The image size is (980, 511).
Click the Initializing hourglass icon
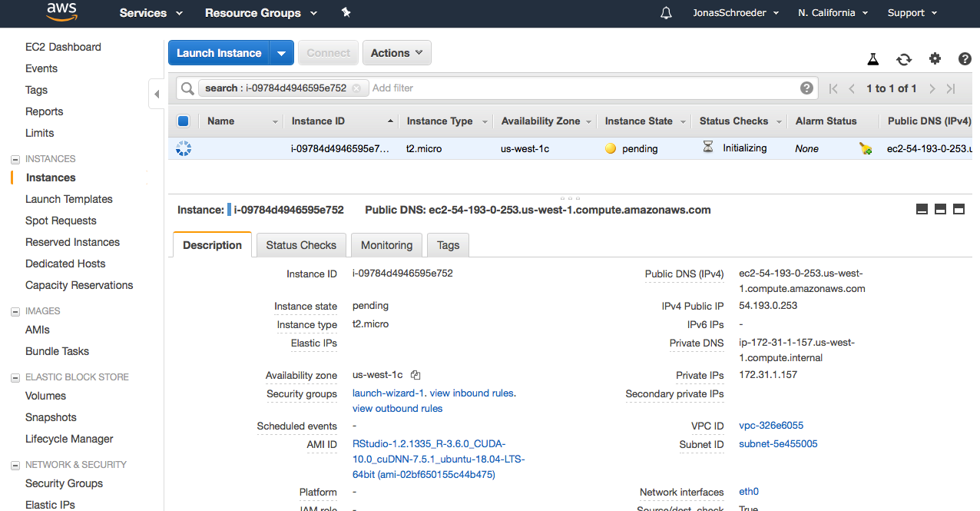point(708,147)
